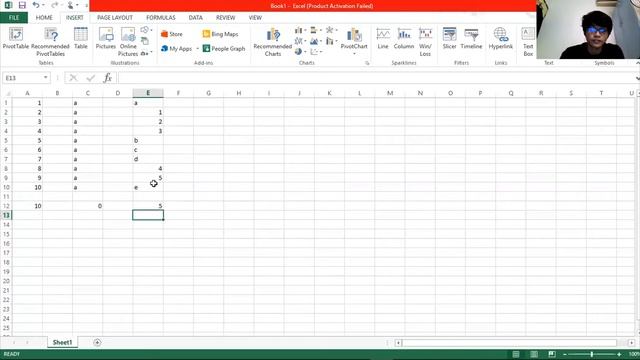Insert a Table from the ribbon

pos(80,38)
